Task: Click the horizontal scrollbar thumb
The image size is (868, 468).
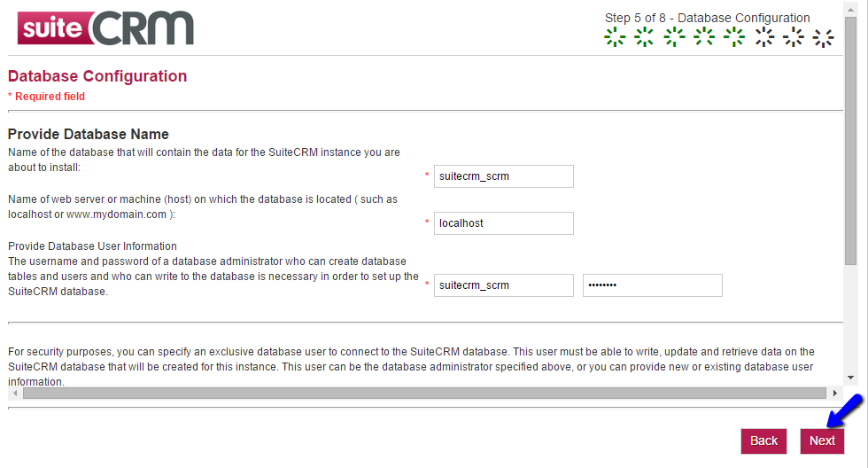Action: pos(424,394)
